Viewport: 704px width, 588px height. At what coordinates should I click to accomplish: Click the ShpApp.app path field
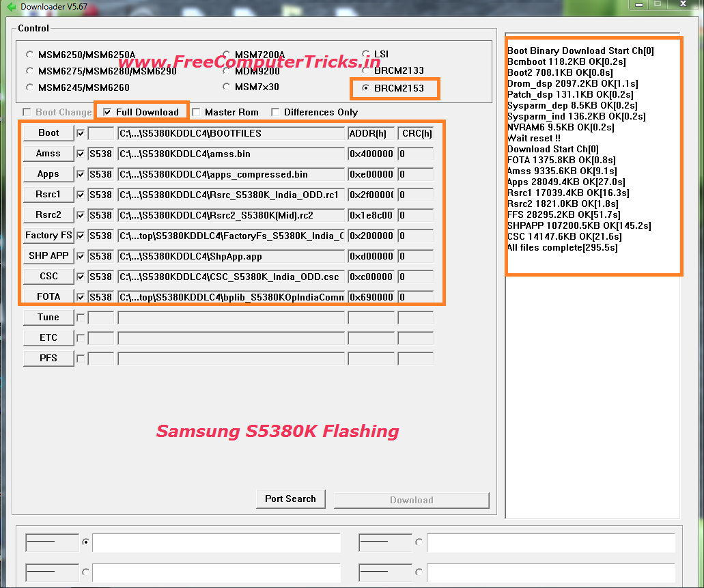pos(231,256)
